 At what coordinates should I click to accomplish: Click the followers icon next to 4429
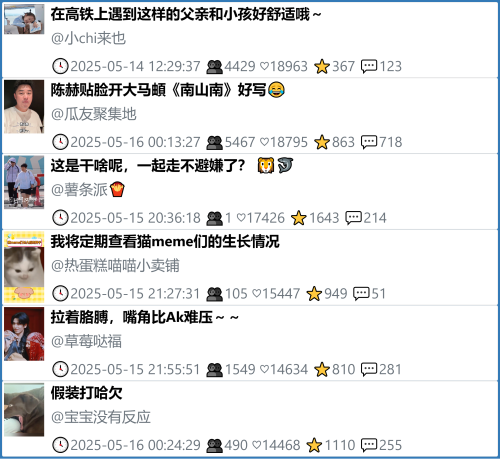pyautogui.click(x=214, y=67)
